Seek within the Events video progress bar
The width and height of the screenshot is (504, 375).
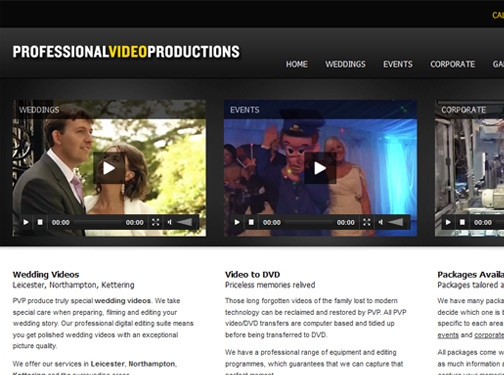tap(309, 222)
